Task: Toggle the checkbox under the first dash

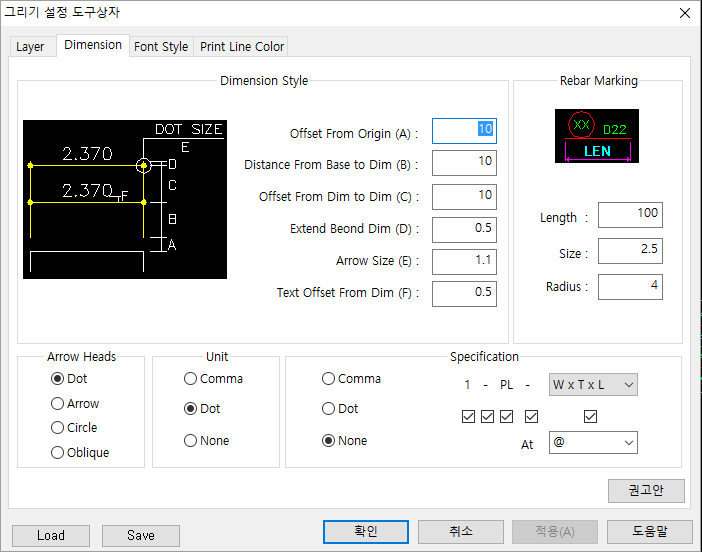Action: [x=487, y=417]
